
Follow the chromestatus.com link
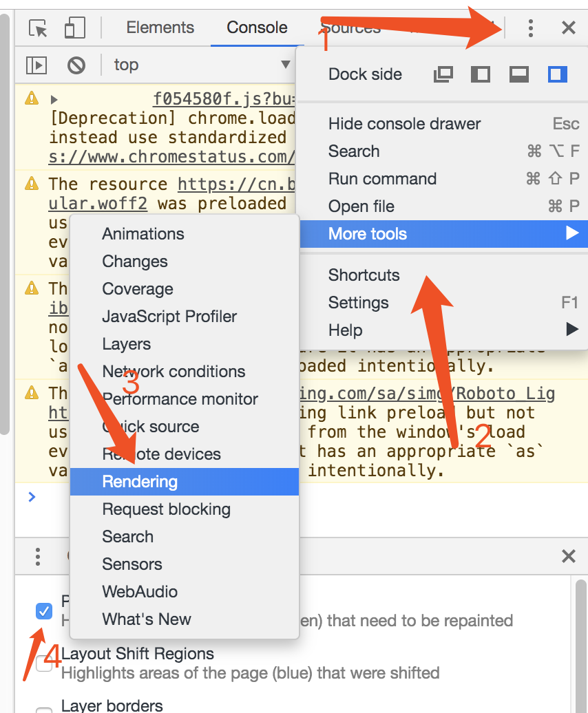[x=172, y=157]
